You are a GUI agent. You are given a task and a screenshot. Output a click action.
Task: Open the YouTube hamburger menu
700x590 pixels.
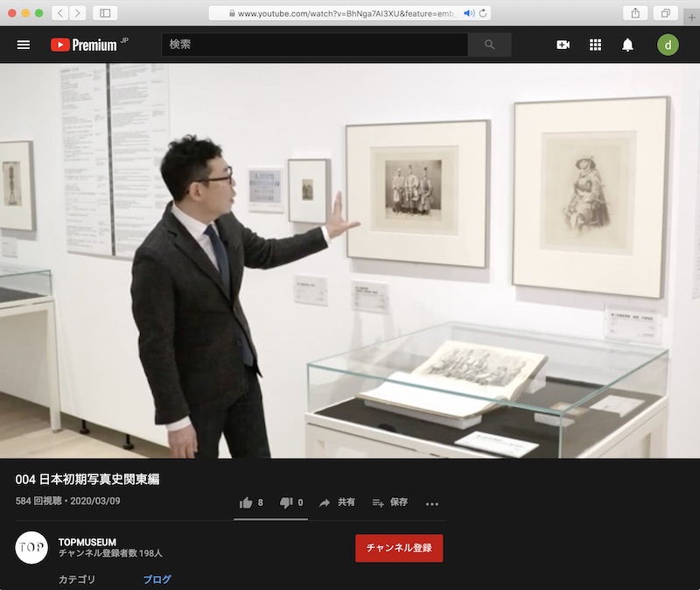click(x=24, y=44)
